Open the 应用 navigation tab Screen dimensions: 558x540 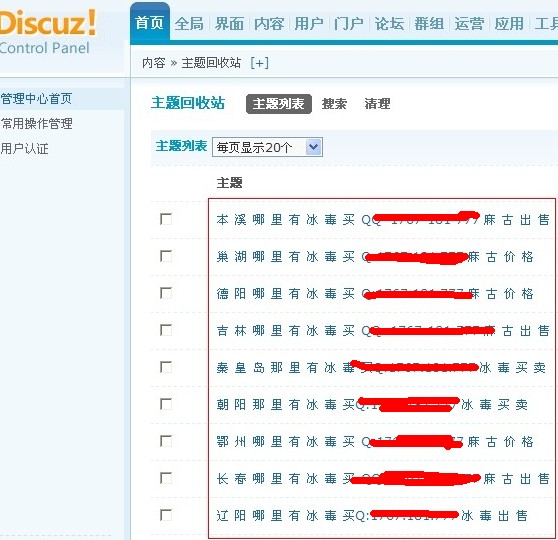tap(509, 24)
